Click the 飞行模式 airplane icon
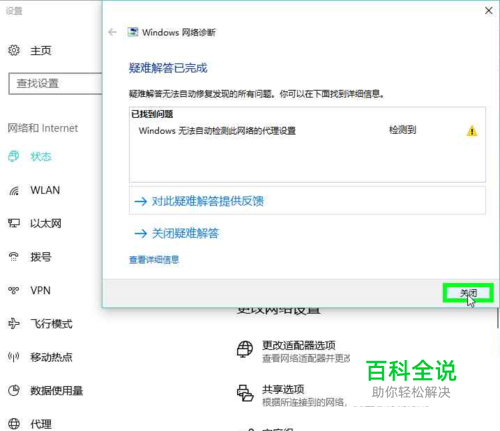 click(14, 323)
